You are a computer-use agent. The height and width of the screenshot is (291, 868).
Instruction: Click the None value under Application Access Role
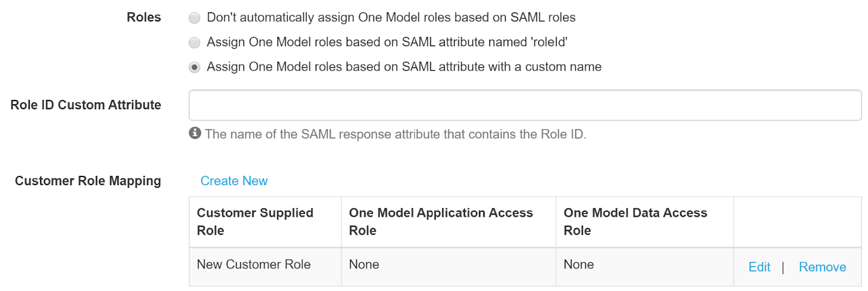click(x=364, y=264)
